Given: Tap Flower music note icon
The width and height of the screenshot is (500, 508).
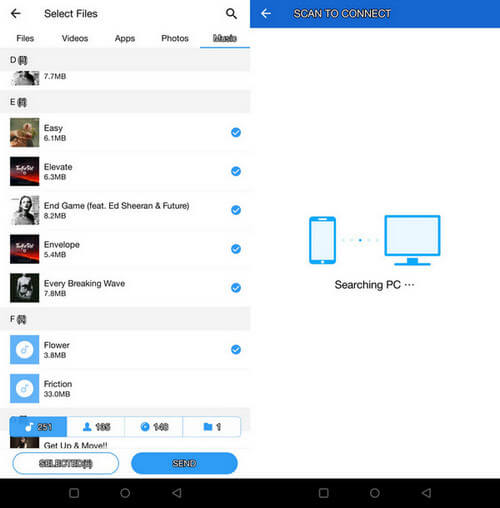Looking at the screenshot, I should (25, 350).
